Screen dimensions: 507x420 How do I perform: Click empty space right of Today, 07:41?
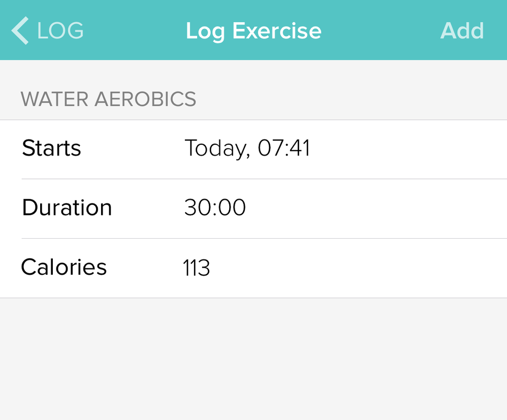coord(406,149)
